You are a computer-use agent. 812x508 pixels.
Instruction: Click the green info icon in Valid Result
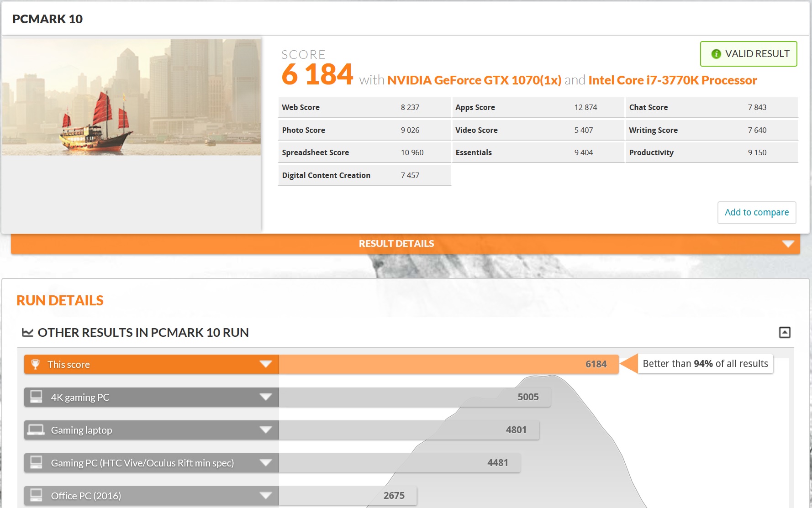pyautogui.click(x=716, y=54)
